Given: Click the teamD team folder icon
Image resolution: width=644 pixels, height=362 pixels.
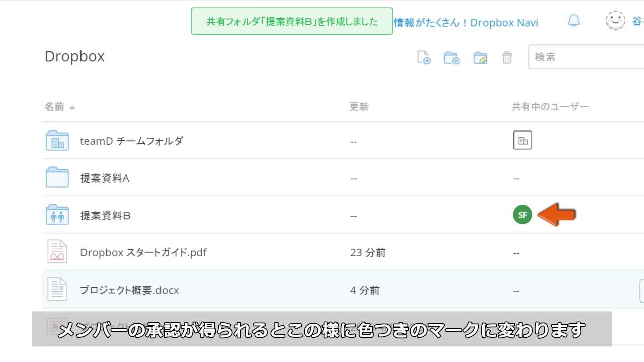Looking at the screenshot, I should point(57,140).
